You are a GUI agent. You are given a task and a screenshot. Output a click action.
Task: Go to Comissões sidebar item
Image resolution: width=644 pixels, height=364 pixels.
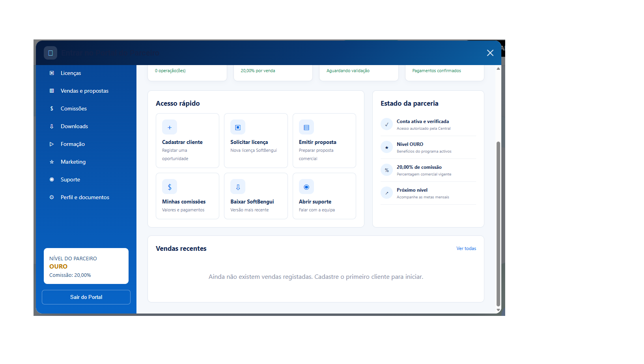coord(86,108)
